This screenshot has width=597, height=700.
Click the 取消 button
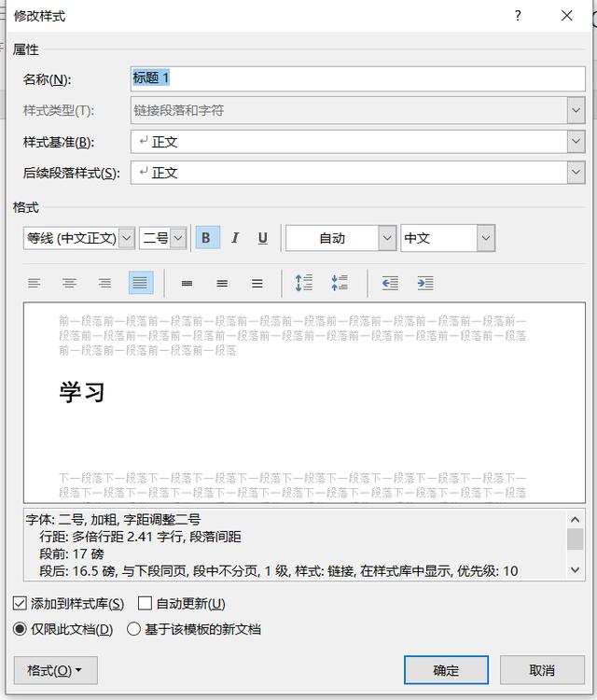[x=542, y=670]
